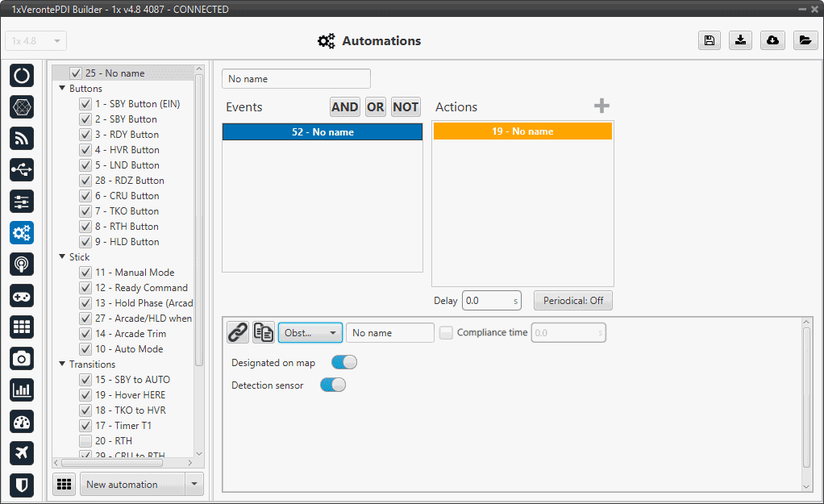Collapse the Buttons tree group
The height and width of the screenshot is (504, 824).
tap(62, 89)
